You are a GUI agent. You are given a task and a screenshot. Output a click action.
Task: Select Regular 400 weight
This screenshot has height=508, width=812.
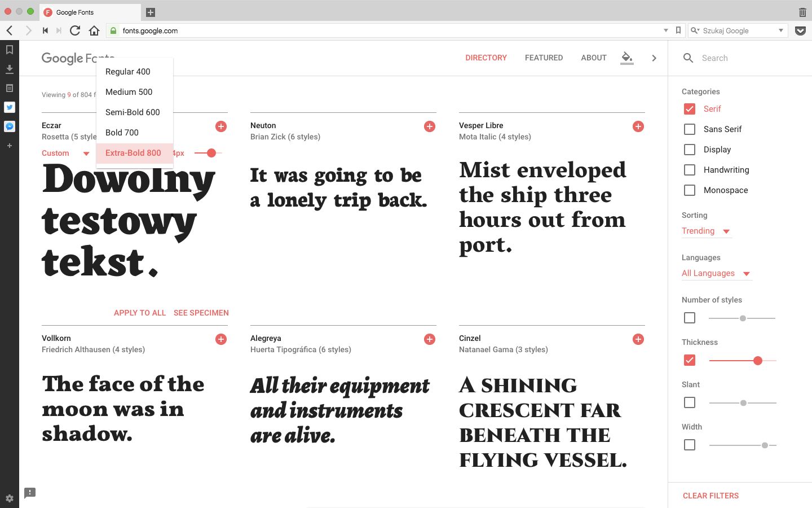(135, 72)
